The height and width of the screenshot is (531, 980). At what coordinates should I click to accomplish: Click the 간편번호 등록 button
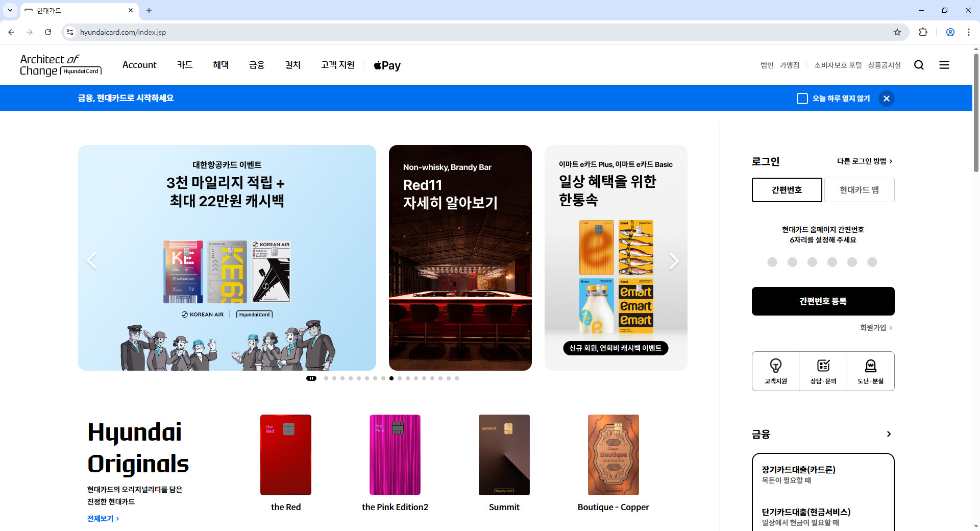(x=822, y=301)
